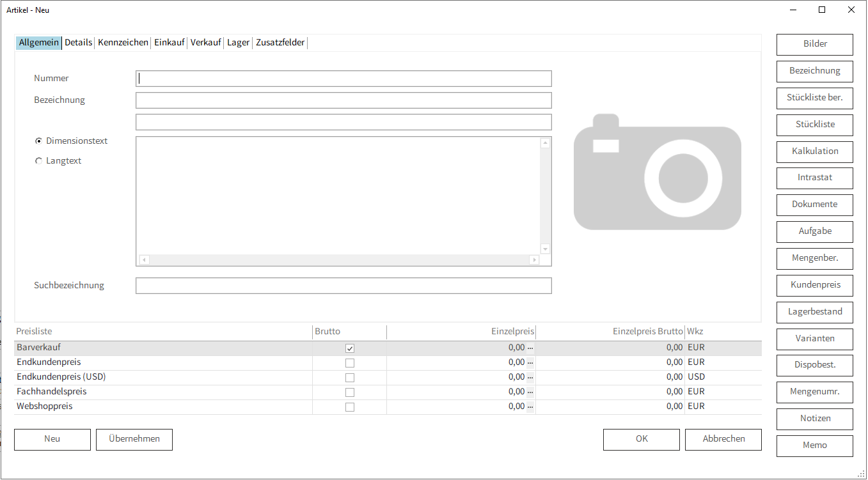Maximize the Artikel - Neu window

pos(822,10)
